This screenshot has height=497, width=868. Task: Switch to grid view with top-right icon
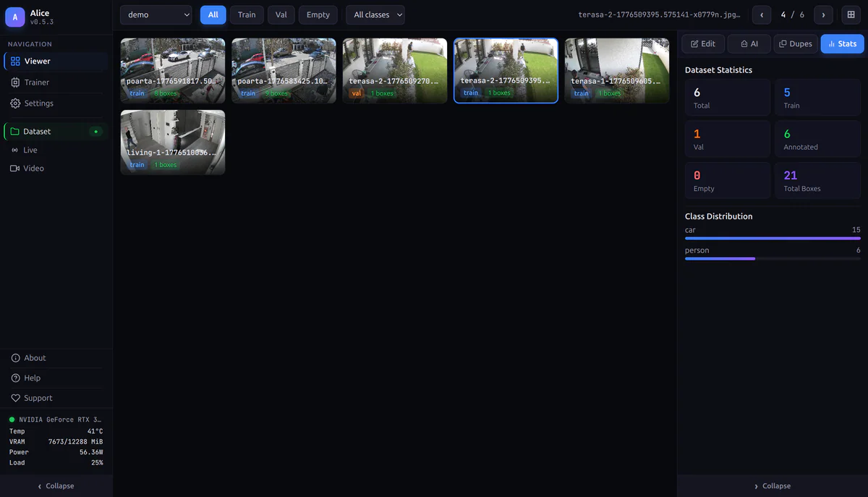(x=852, y=14)
